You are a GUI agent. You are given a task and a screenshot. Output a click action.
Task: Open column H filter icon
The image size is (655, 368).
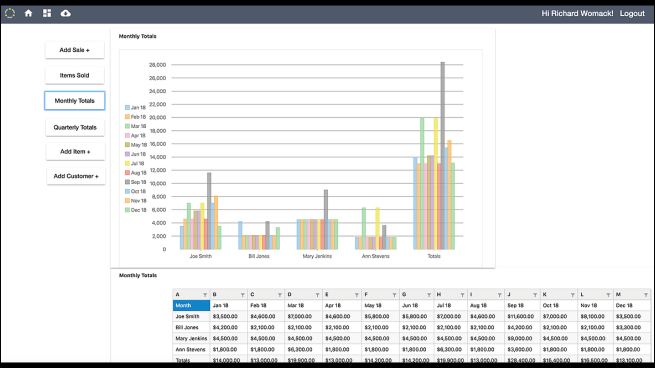(x=462, y=295)
